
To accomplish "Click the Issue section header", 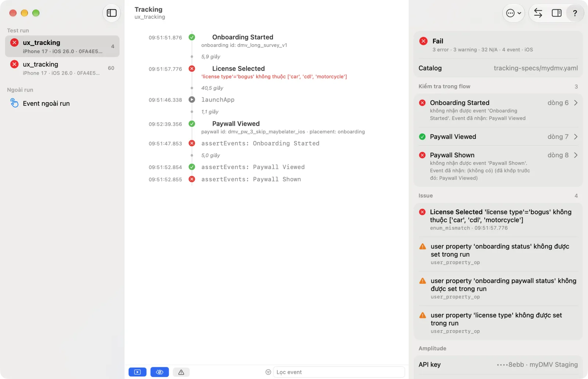I will (426, 196).
